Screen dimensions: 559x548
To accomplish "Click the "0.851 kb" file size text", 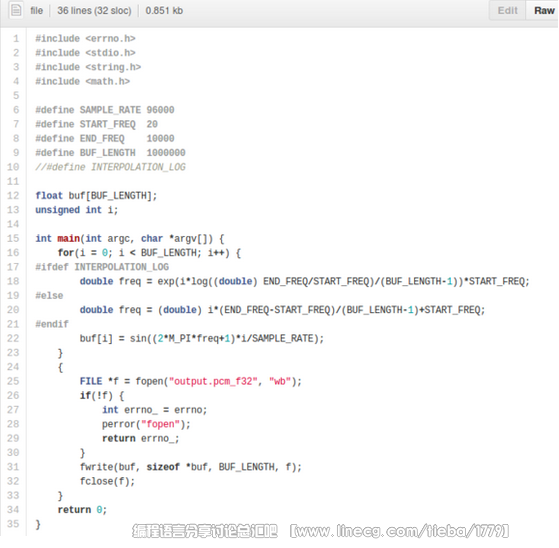I will (164, 11).
